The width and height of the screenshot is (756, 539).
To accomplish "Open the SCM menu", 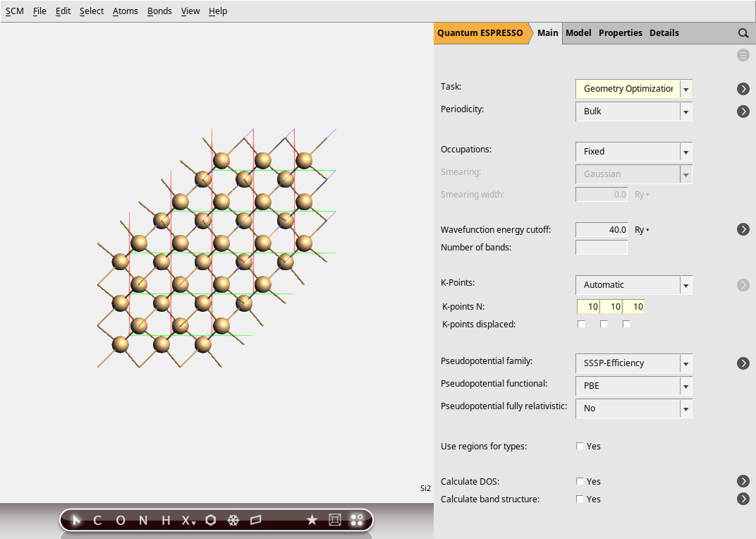I will (x=15, y=11).
